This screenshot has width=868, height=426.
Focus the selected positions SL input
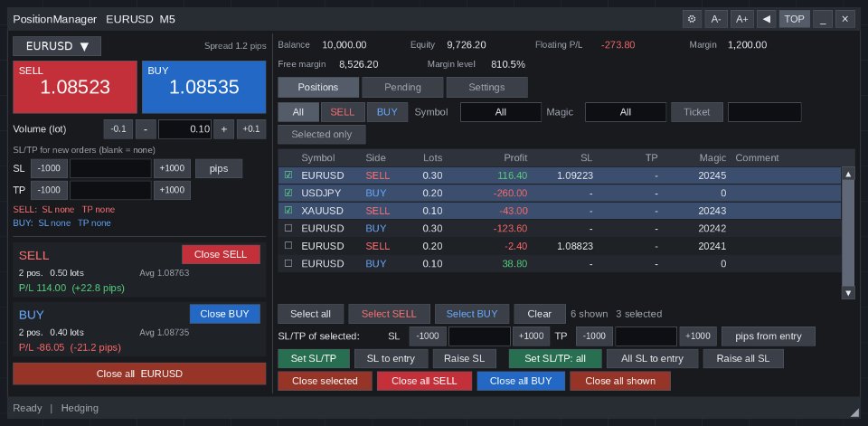tap(479, 336)
